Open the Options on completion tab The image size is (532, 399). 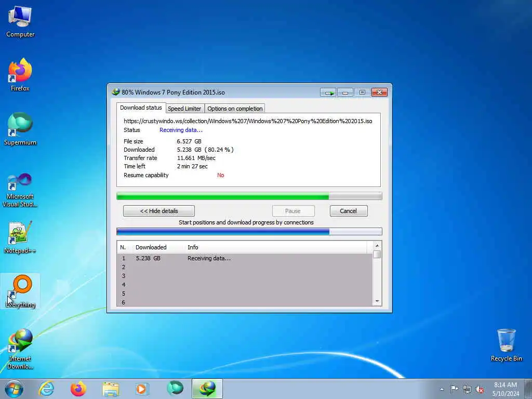click(235, 109)
